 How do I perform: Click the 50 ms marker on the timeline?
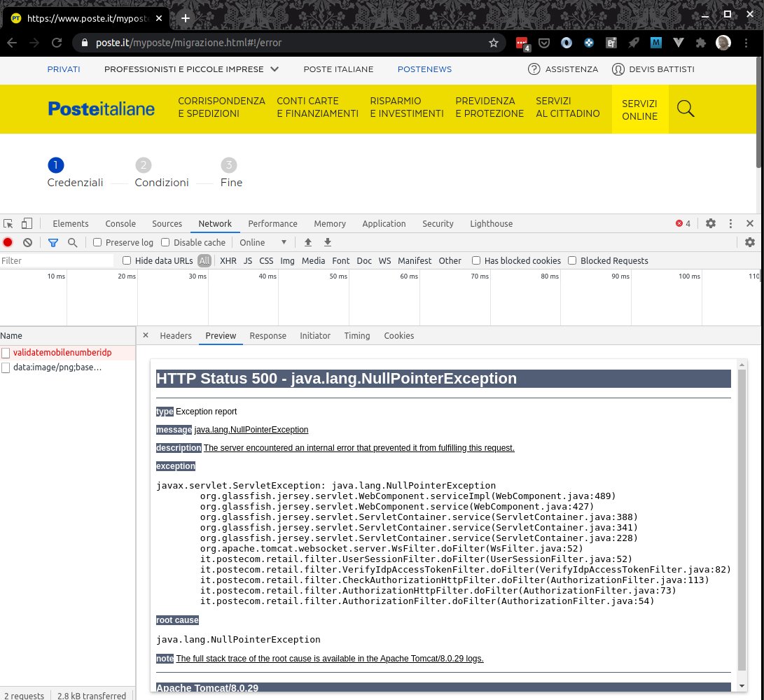click(x=338, y=276)
